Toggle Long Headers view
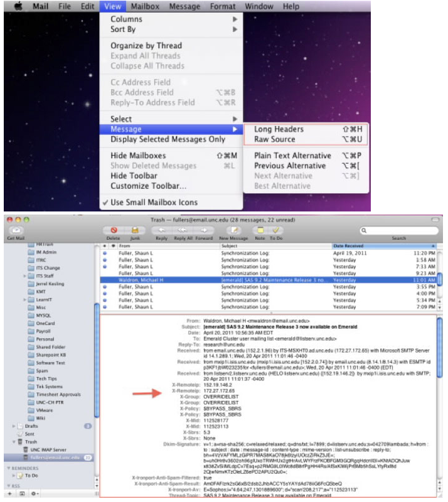Viewport: 448px width, 502px height. [306, 129]
